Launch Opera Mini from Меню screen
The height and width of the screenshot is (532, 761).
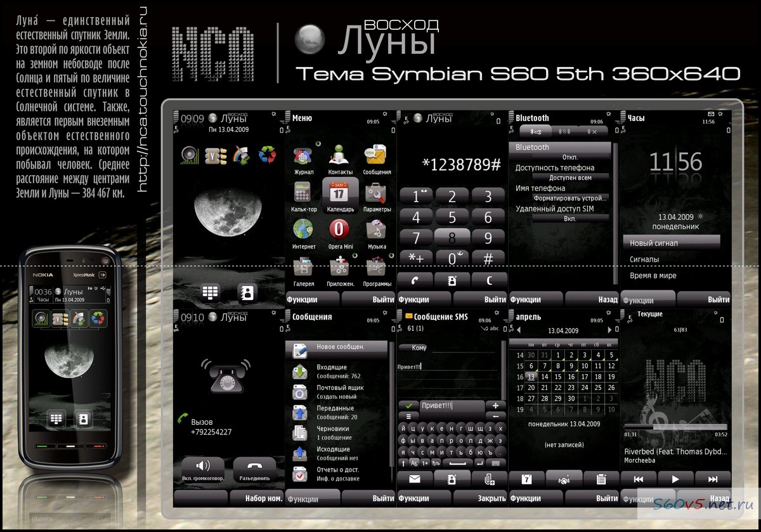pyautogui.click(x=341, y=230)
